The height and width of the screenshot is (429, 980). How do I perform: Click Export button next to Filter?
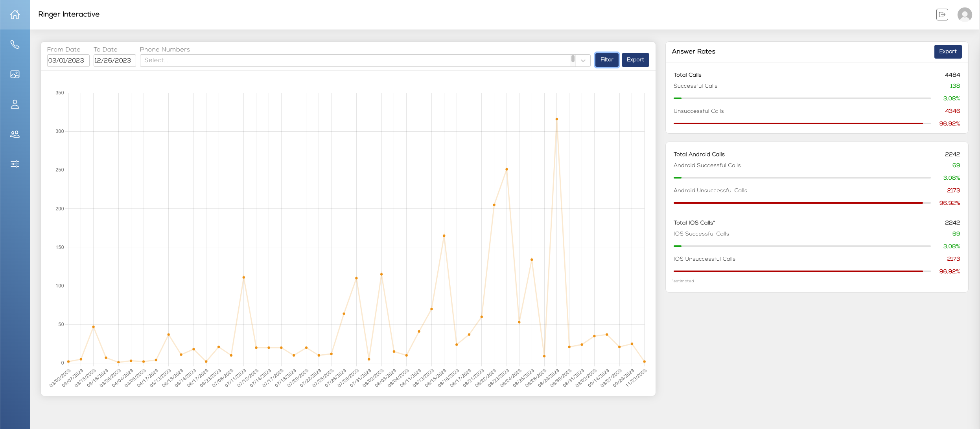635,60
